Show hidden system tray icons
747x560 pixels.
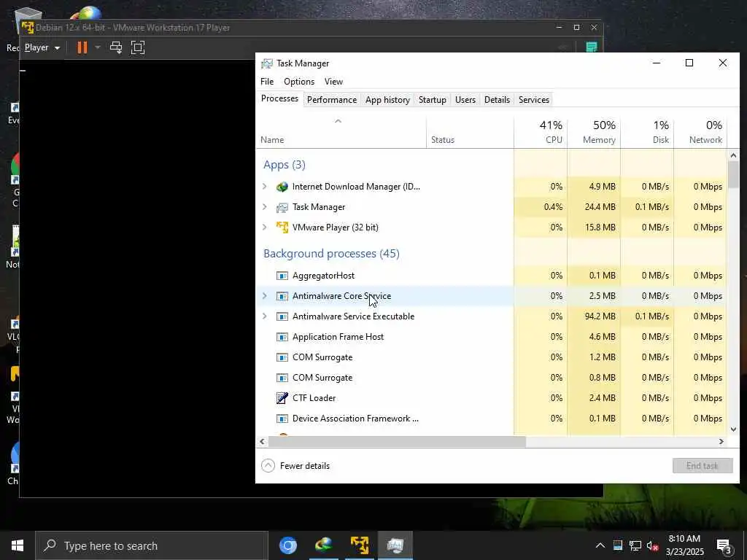(x=600, y=545)
